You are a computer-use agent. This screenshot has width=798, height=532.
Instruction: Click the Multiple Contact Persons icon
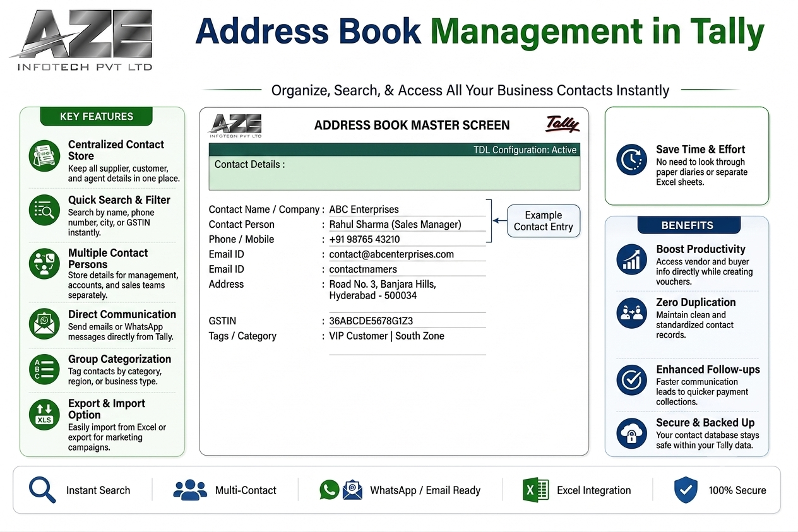[x=45, y=264]
